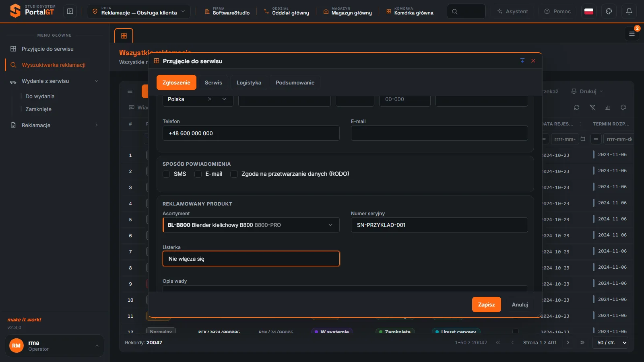Check RODO data processing consent
This screenshot has height=362, width=644.
[x=234, y=174]
